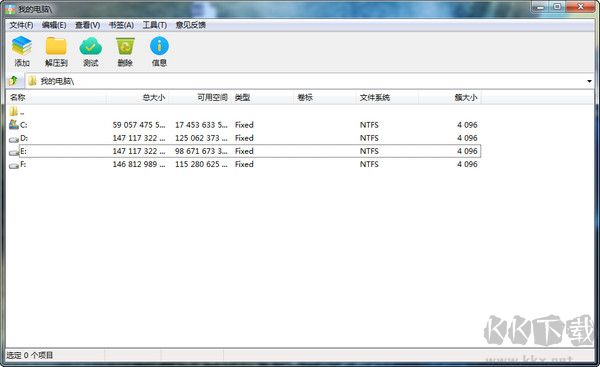
Task: Go up one level with the green arrow icon
Action: pos(13,81)
